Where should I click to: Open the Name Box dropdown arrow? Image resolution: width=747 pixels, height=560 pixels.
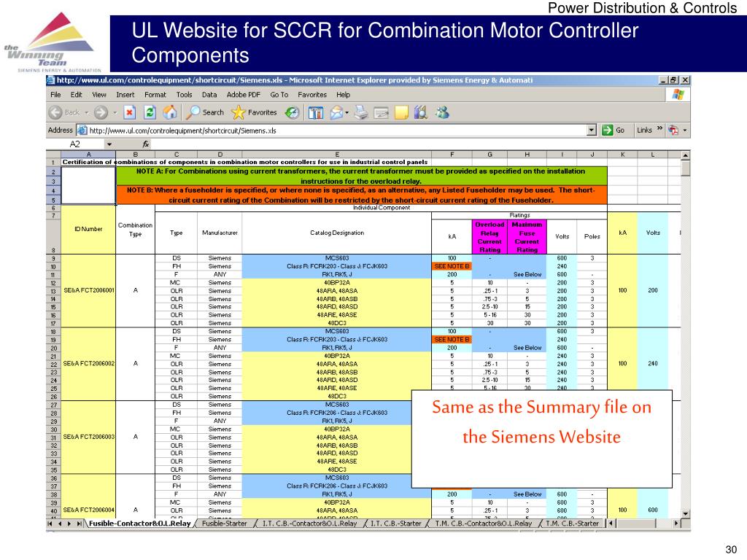(x=109, y=144)
